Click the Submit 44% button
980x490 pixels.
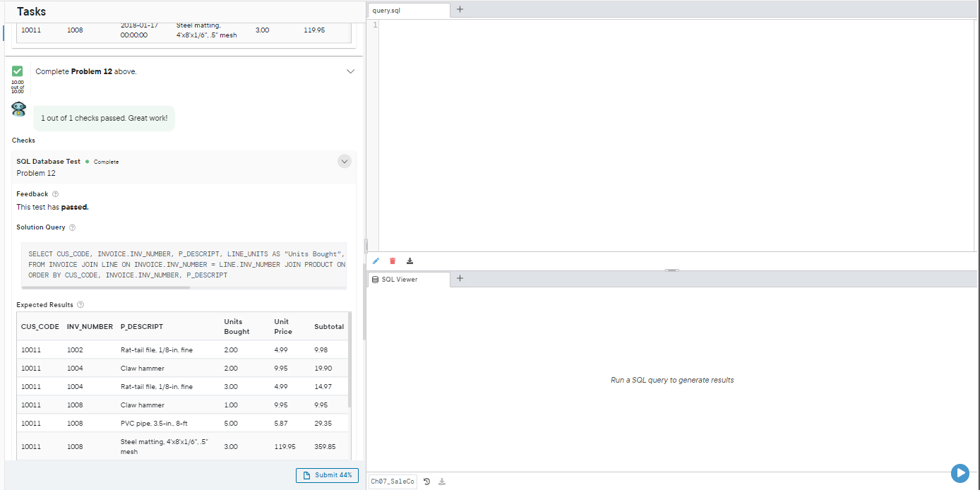click(328, 475)
